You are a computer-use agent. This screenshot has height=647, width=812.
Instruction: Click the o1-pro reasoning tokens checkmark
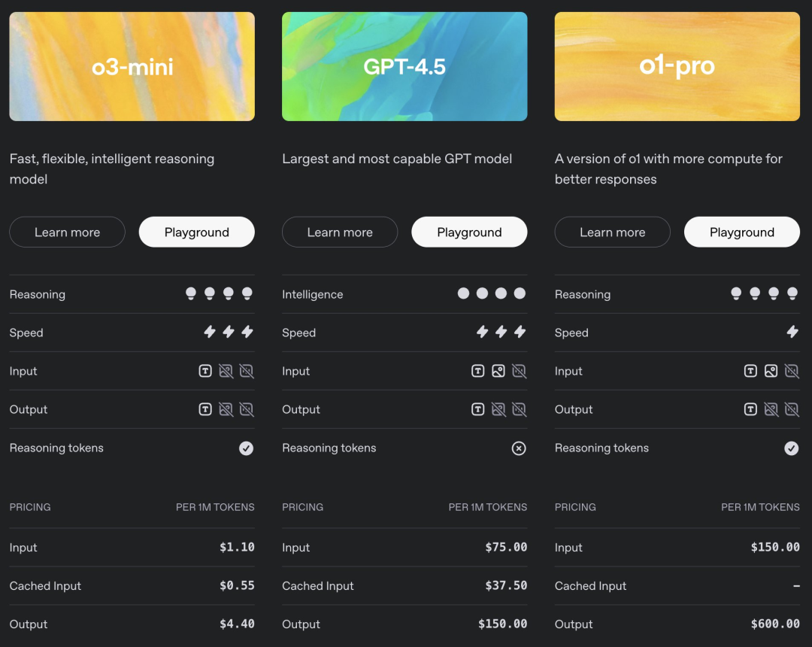click(791, 448)
